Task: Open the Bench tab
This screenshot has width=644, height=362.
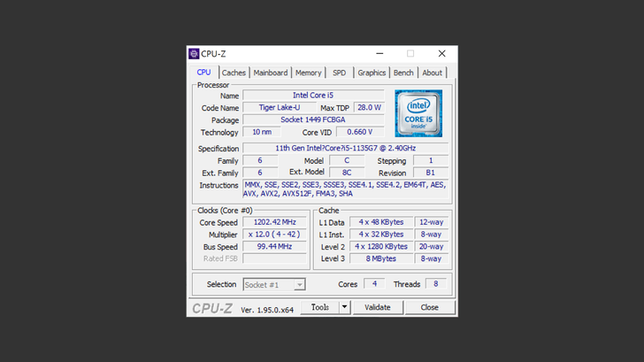Action: (x=403, y=73)
